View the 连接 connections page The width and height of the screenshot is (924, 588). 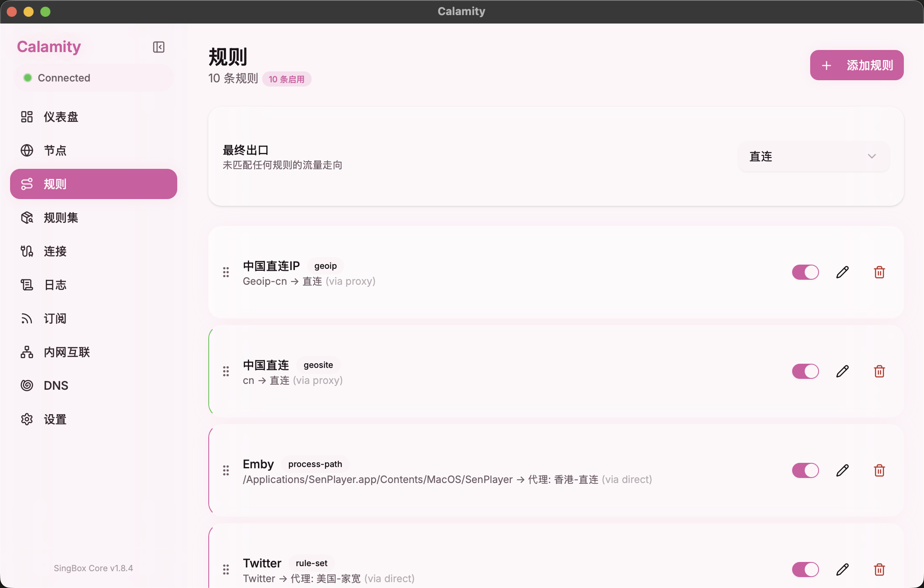(55, 251)
